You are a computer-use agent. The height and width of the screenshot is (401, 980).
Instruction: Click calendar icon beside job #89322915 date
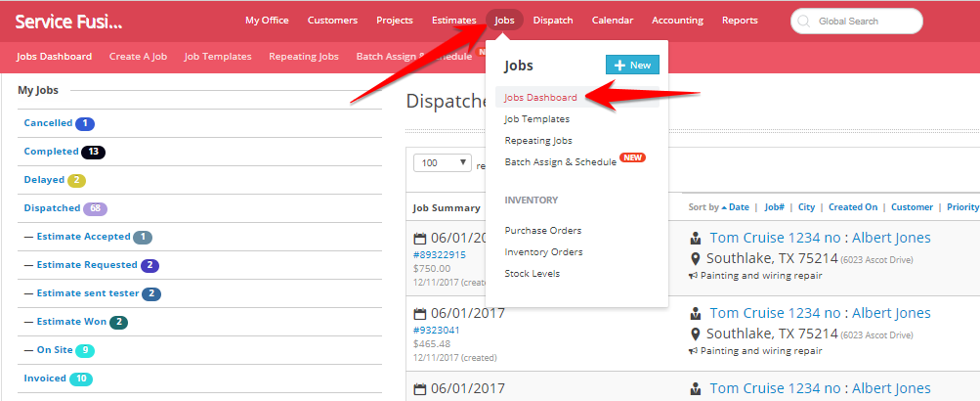click(420, 239)
